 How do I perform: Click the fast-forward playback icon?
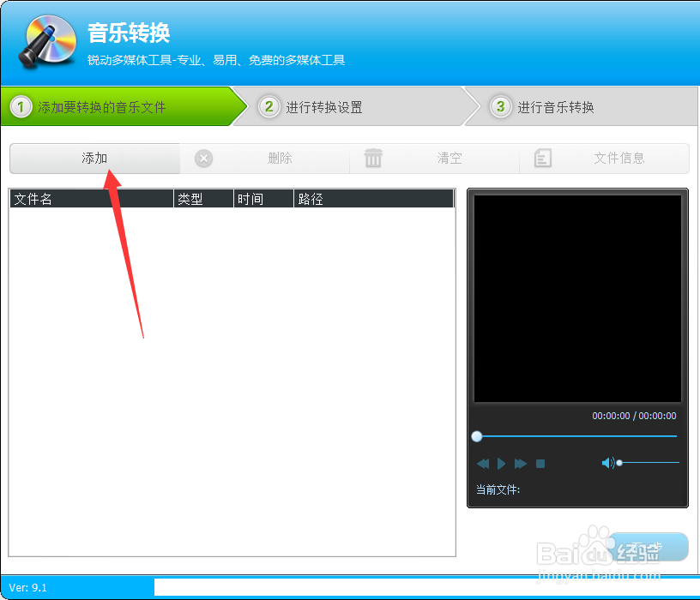click(x=521, y=463)
